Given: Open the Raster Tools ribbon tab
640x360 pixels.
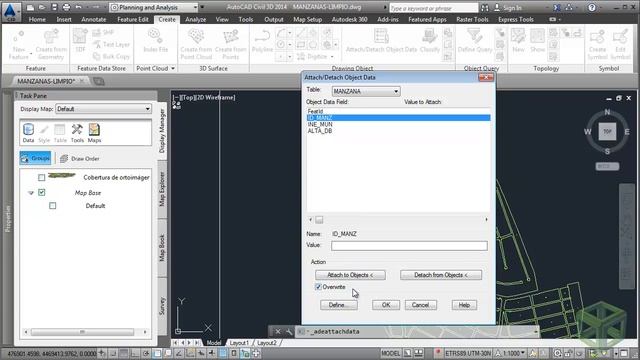Looking at the screenshot, I should pos(472,19).
